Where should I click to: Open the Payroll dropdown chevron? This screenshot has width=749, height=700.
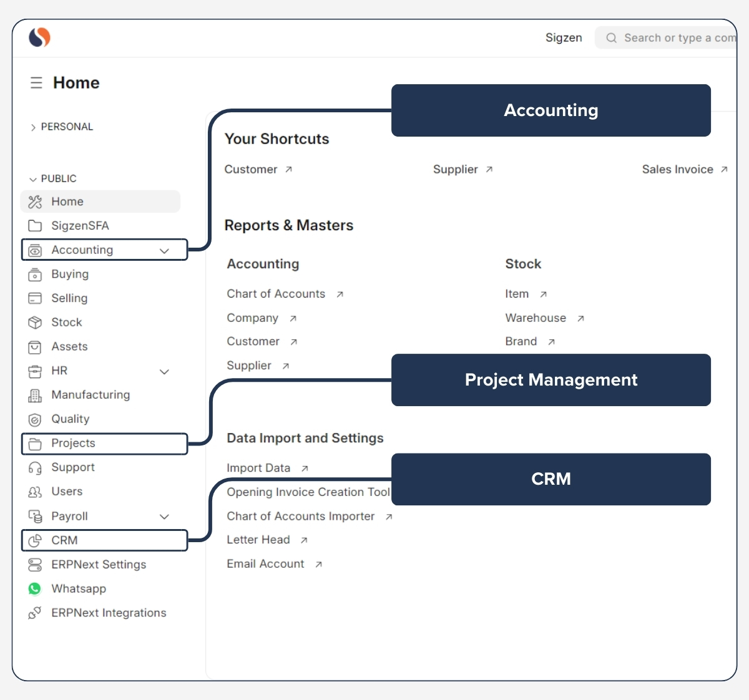[x=164, y=517]
